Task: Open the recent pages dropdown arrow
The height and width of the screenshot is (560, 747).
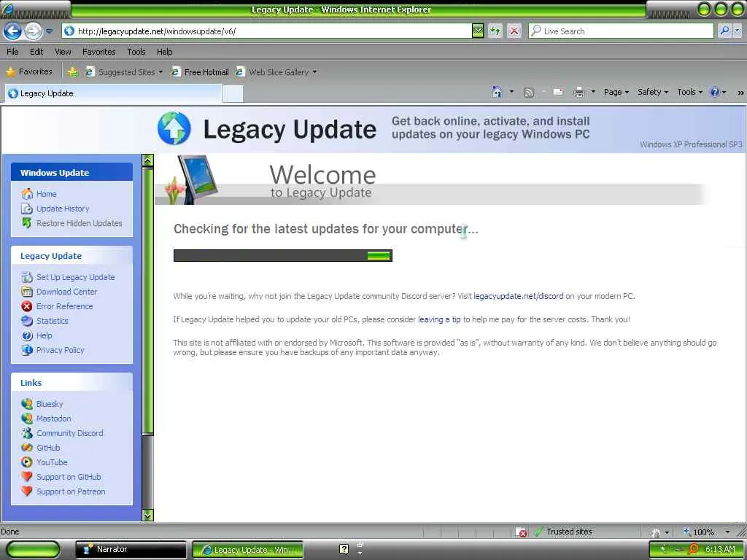Action: coord(49,31)
